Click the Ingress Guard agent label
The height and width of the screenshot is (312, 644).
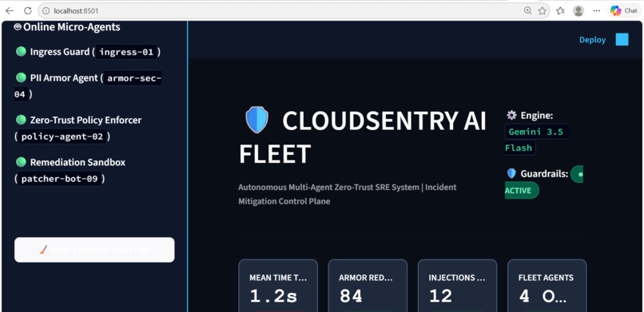[x=60, y=52]
